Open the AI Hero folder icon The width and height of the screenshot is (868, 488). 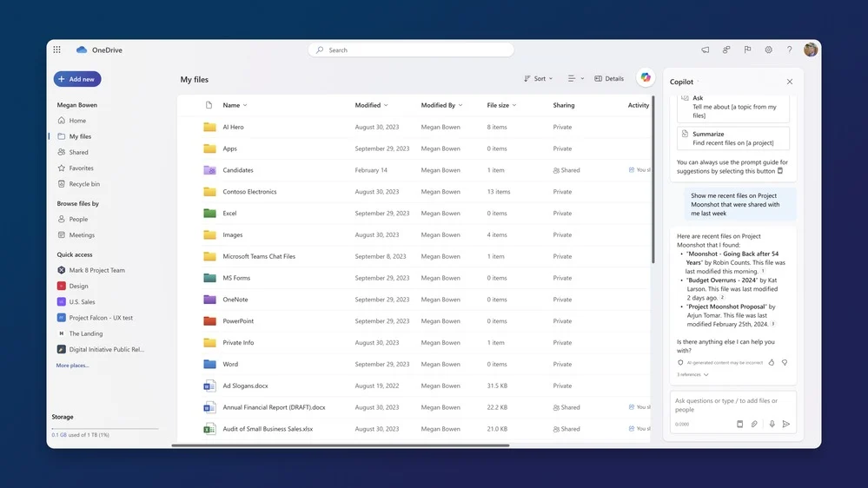click(x=209, y=127)
